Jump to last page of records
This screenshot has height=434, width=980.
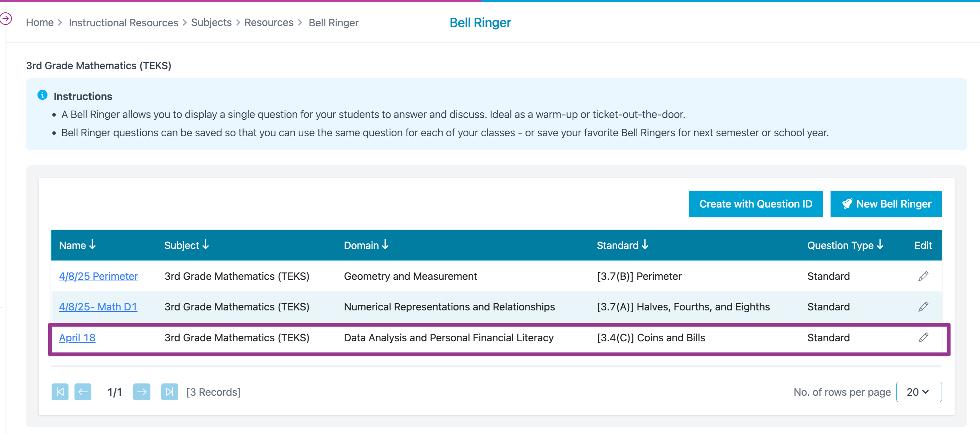(170, 392)
